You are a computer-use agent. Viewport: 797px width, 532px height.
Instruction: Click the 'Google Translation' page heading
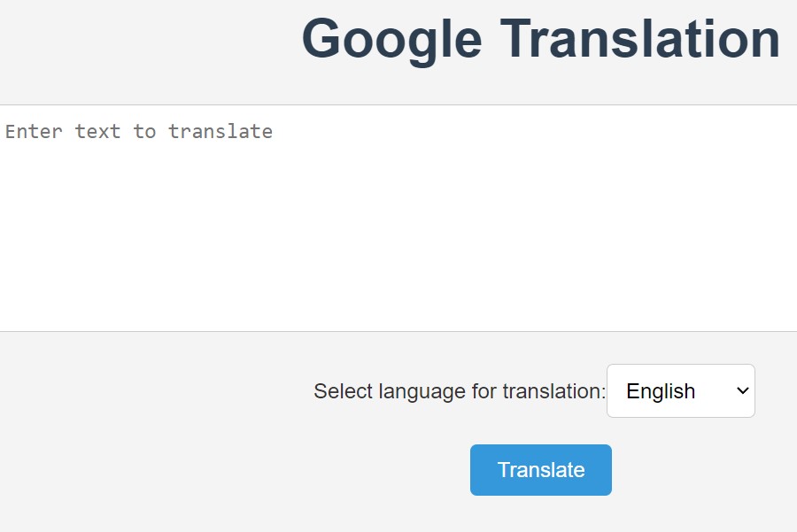coord(541,39)
